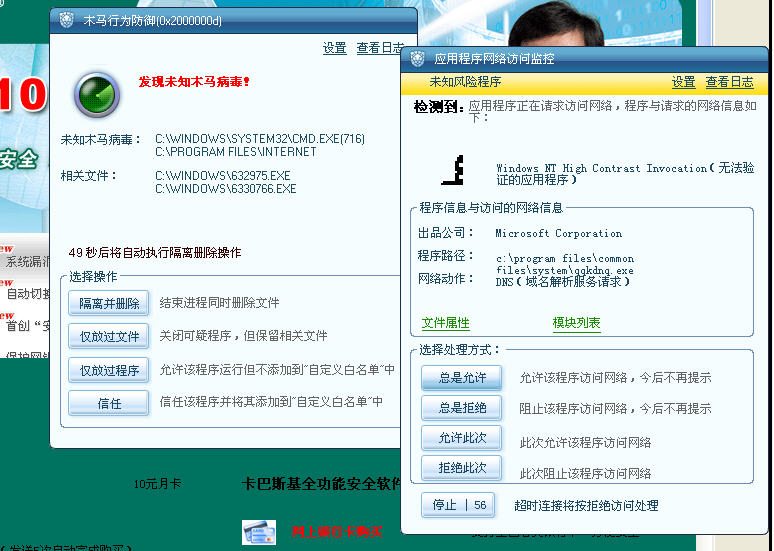The height and width of the screenshot is (551, 774).
Task: Click 隔离并删除 button
Action: [109, 304]
